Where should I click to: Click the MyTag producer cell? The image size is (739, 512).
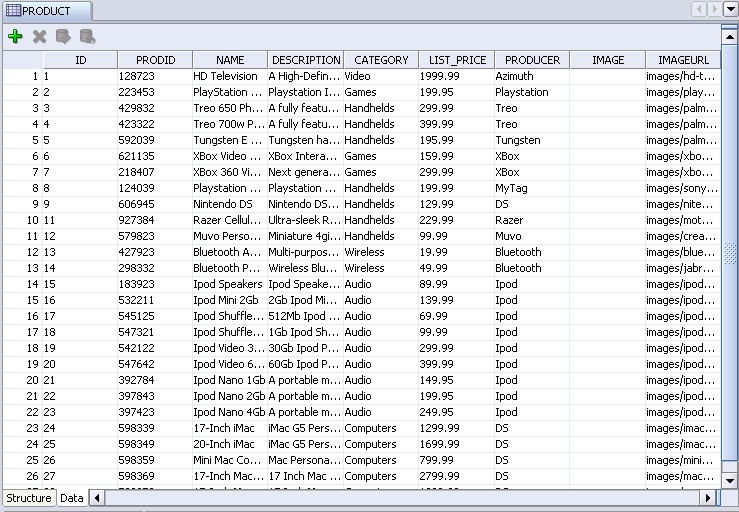pyautogui.click(x=532, y=188)
